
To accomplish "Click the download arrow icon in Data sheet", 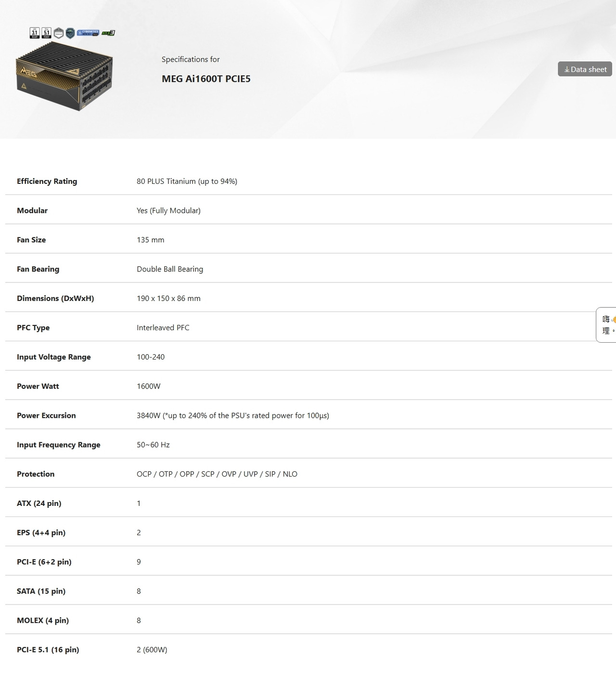I will click(567, 69).
